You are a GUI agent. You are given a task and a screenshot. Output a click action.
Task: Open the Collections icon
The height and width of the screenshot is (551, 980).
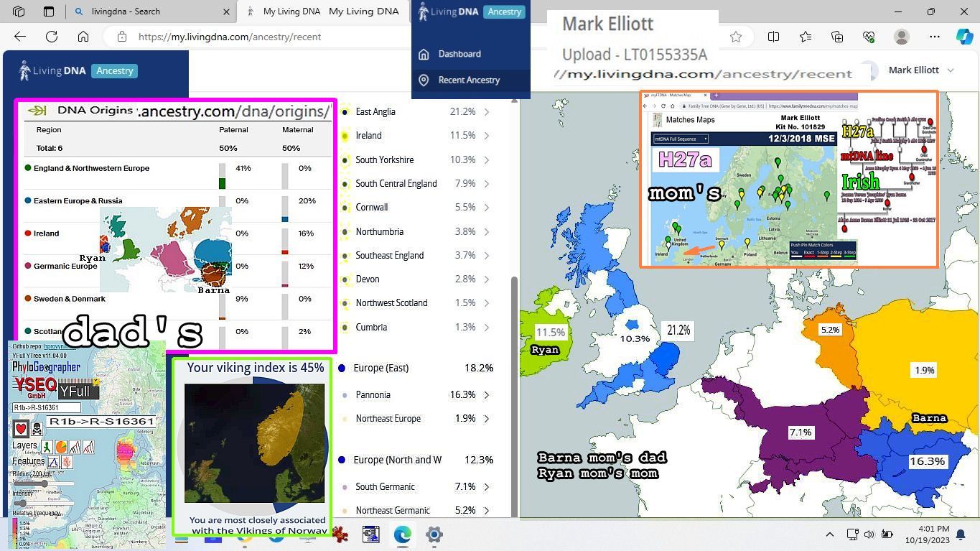tap(837, 37)
